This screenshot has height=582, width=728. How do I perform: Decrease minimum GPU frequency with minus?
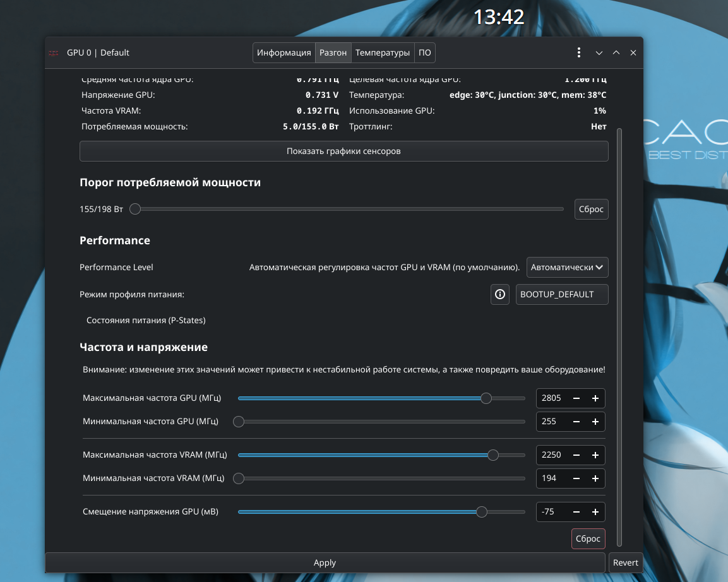(x=576, y=422)
